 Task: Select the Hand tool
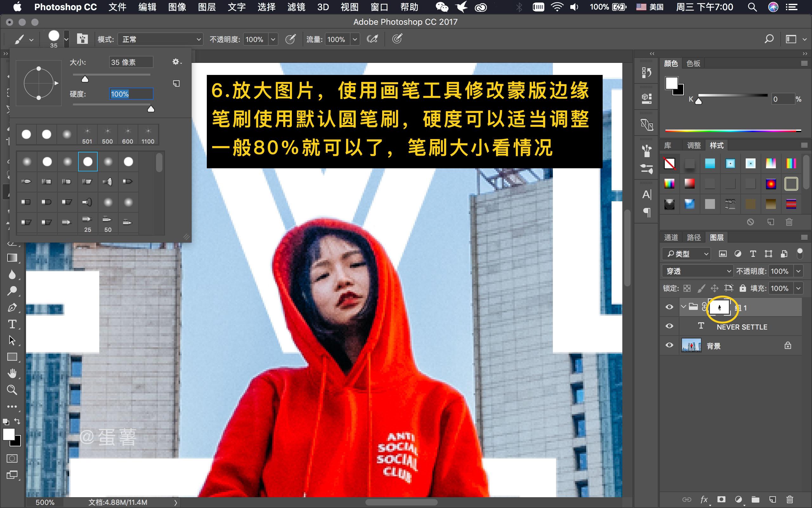12,373
